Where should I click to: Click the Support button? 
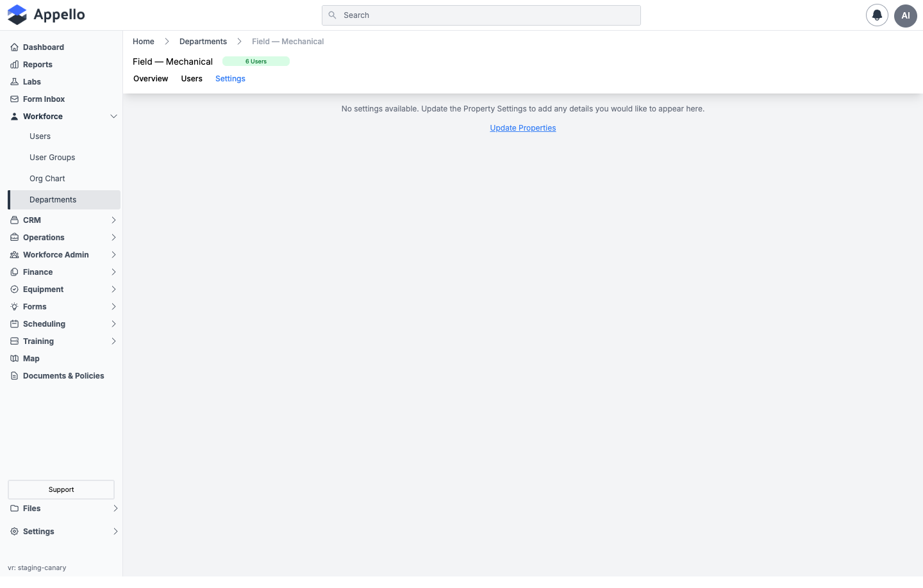[61, 489]
